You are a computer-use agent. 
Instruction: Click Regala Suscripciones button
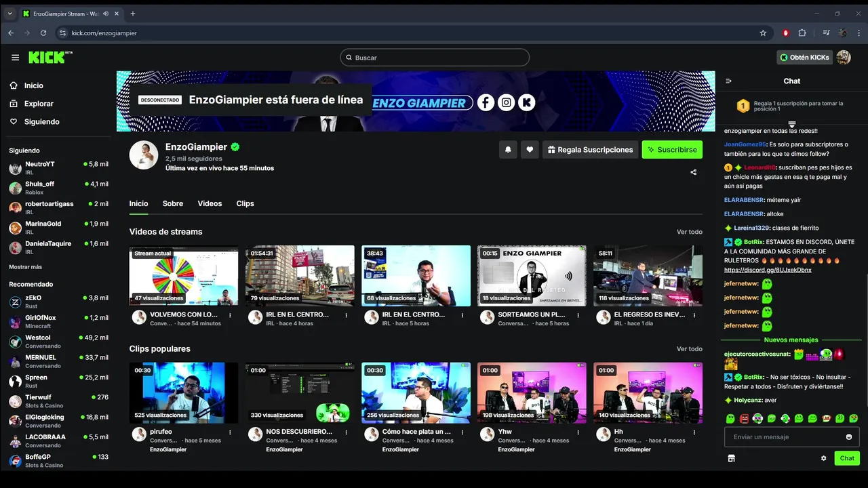pyautogui.click(x=590, y=150)
